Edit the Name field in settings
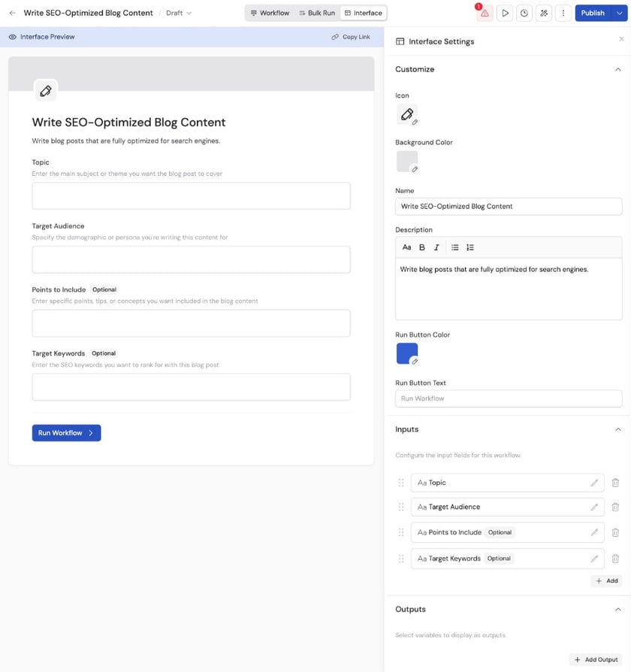 point(509,206)
